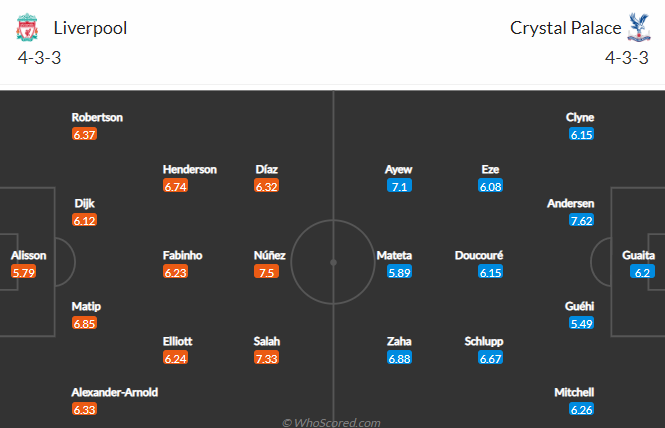The width and height of the screenshot is (665, 428).
Task: Open Mitchell's player marker
Action: coord(574,392)
